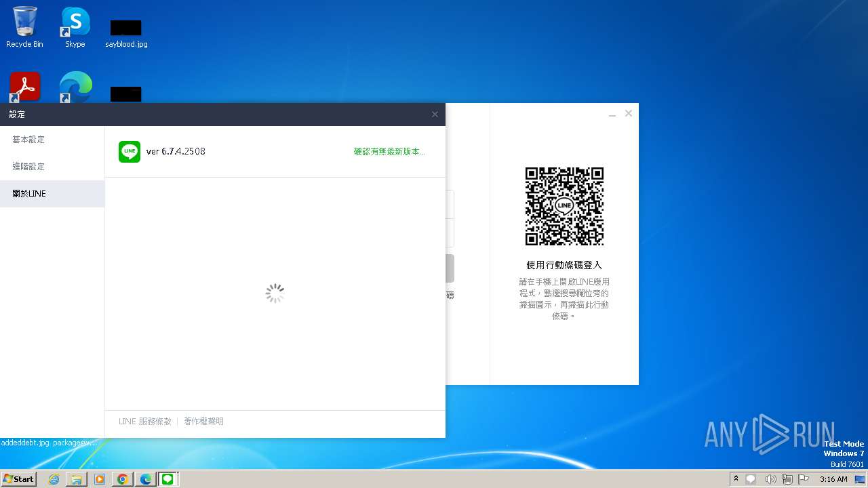This screenshot has height=488, width=868.
Task: Open LINE tray notification icon
Action: coord(751,479)
